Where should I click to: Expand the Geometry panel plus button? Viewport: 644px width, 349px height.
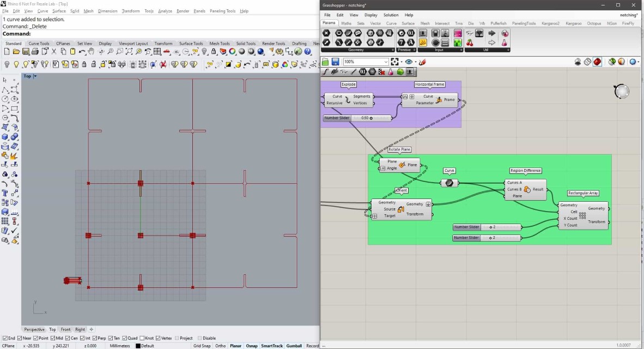coord(393,50)
